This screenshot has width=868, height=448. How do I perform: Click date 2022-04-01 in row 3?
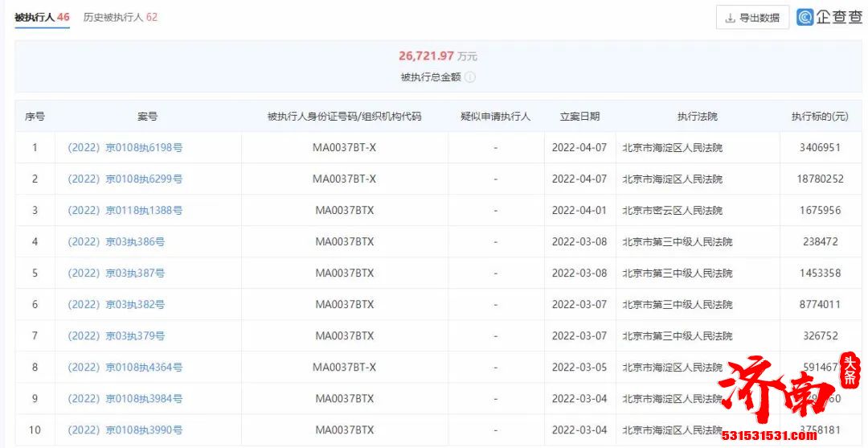coord(579,211)
